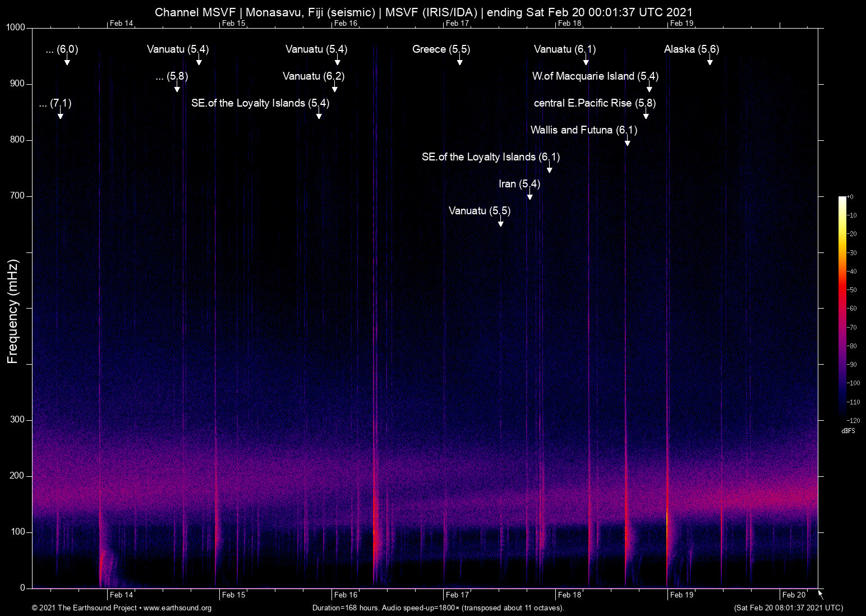Select the "Vanuatu (6.2)" event label
Image resolution: width=866 pixels, height=616 pixels.
click(314, 76)
